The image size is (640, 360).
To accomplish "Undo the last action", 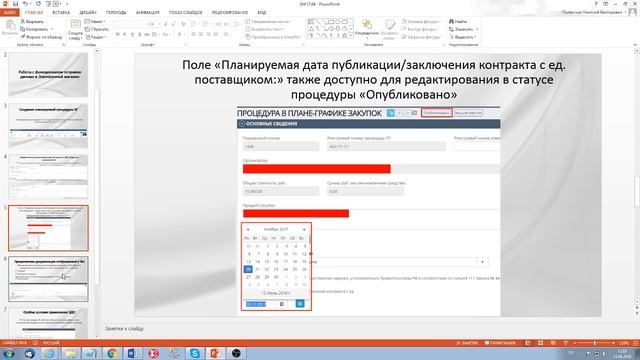I will coord(25,4).
